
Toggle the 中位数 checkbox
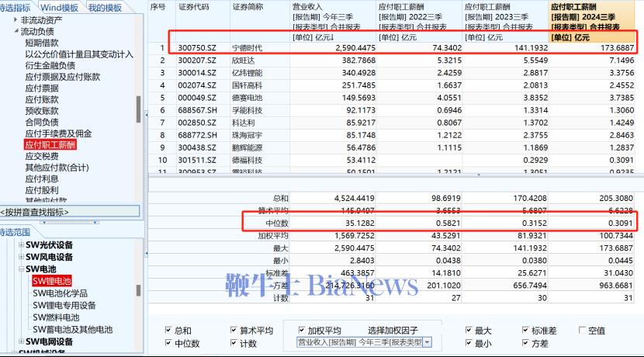coord(168,343)
